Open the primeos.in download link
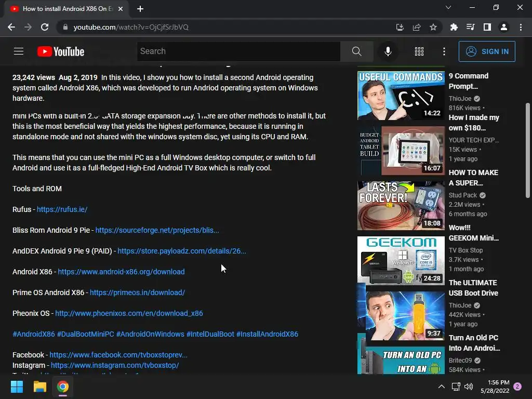This screenshot has width=532, height=399. [137, 292]
